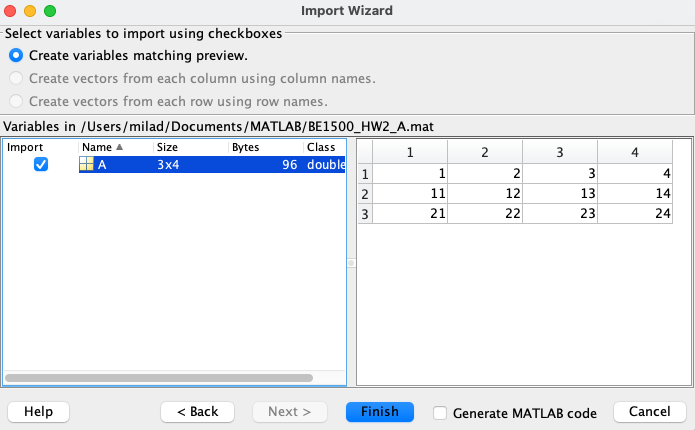Click the Import column header
695x430 pixels.
(x=41, y=147)
